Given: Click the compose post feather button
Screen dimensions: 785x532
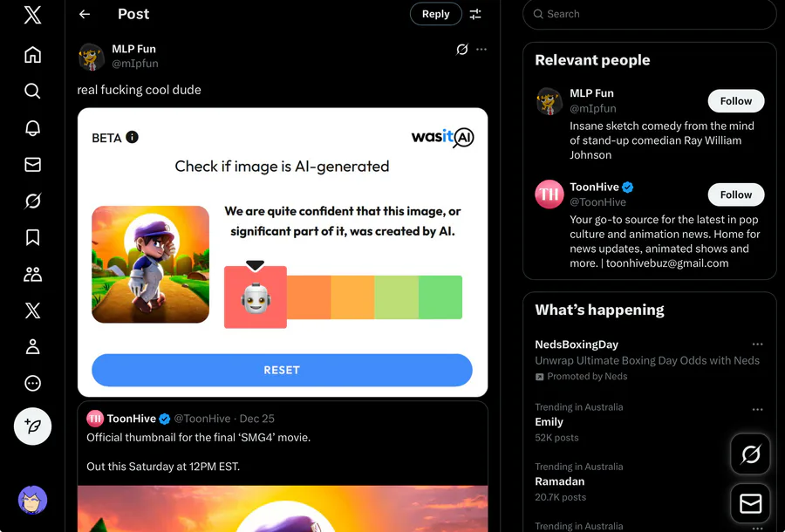Looking at the screenshot, I should pos(32,426).
